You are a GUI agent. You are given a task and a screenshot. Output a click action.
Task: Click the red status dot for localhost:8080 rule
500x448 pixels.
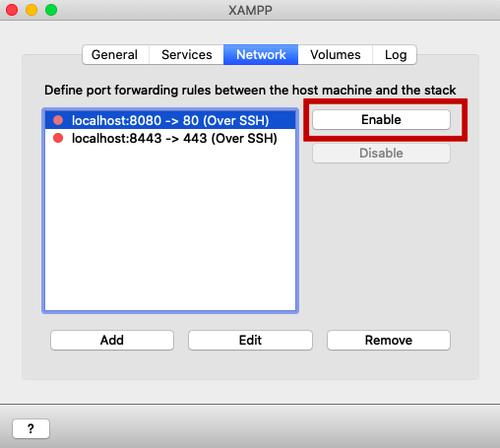click(58, 120)
